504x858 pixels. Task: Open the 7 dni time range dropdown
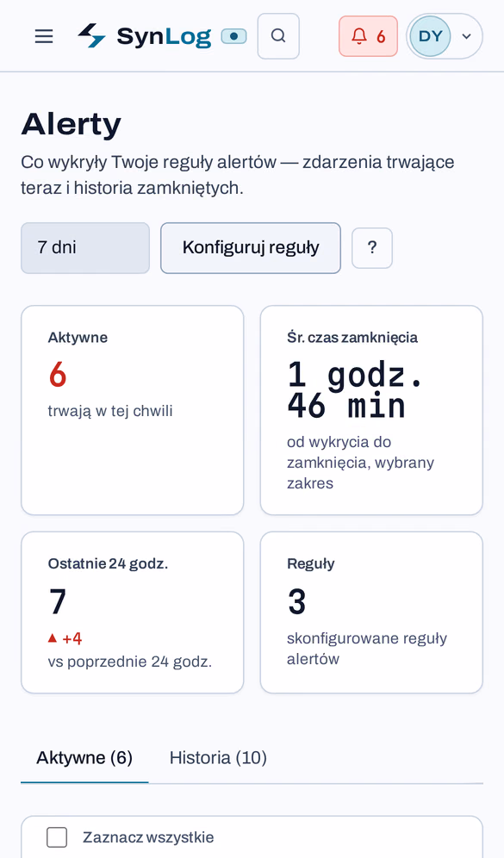pos(85,248)
